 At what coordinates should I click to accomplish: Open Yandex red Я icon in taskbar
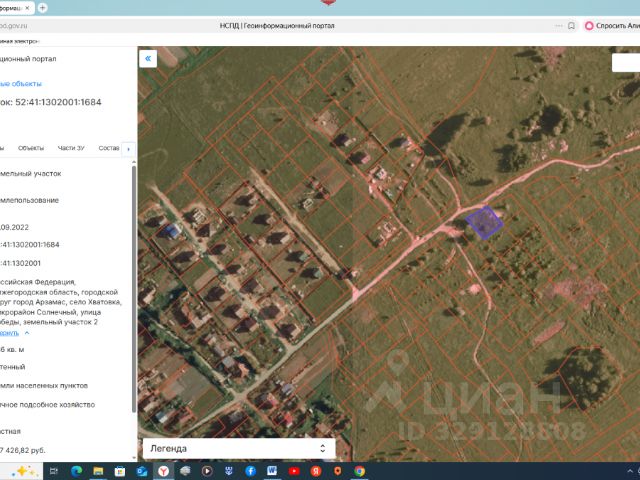point(316,471)
